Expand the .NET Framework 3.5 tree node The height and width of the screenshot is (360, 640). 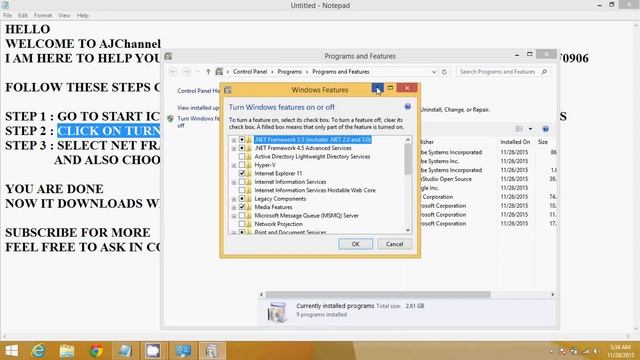pos(234,140)
